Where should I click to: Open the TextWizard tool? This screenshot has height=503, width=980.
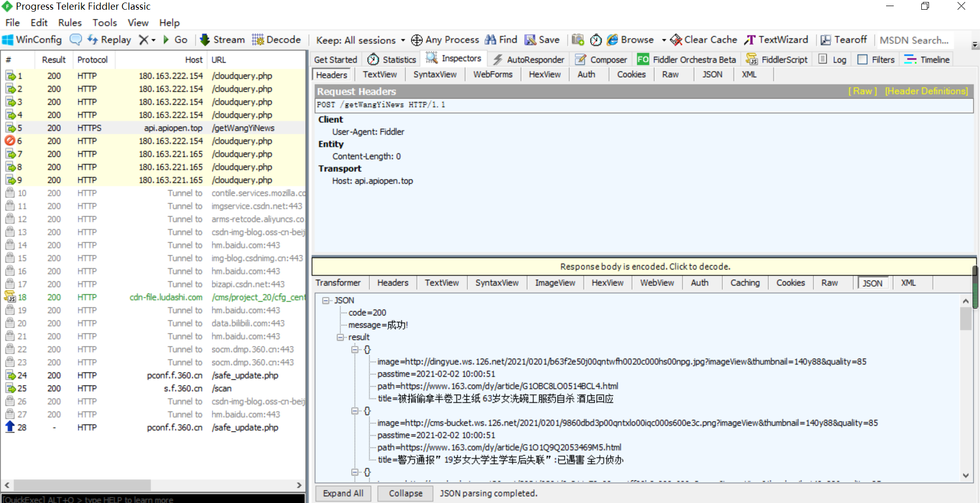pyautogui.click(x=776, y=40)
